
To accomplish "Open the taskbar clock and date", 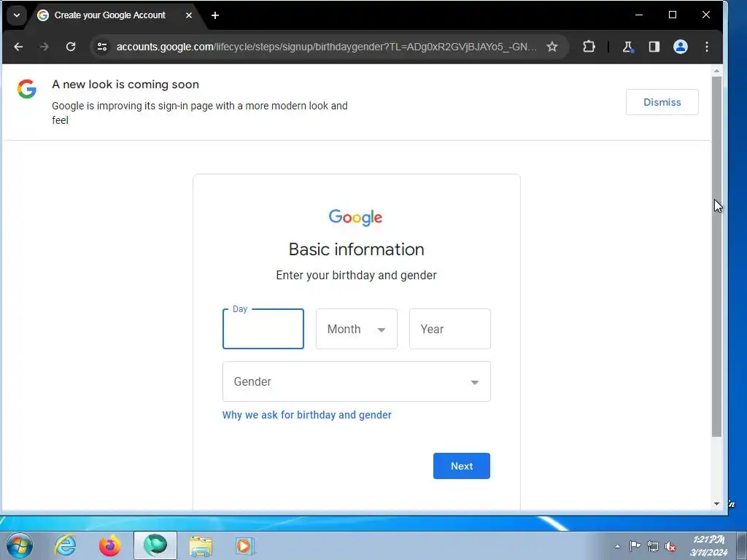I will (709, 545).
